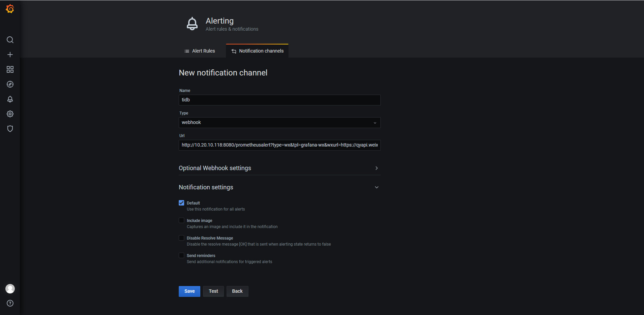Open the Grafana home logo
The height and width of the screenshot is (315, 644).
point(10,9)
